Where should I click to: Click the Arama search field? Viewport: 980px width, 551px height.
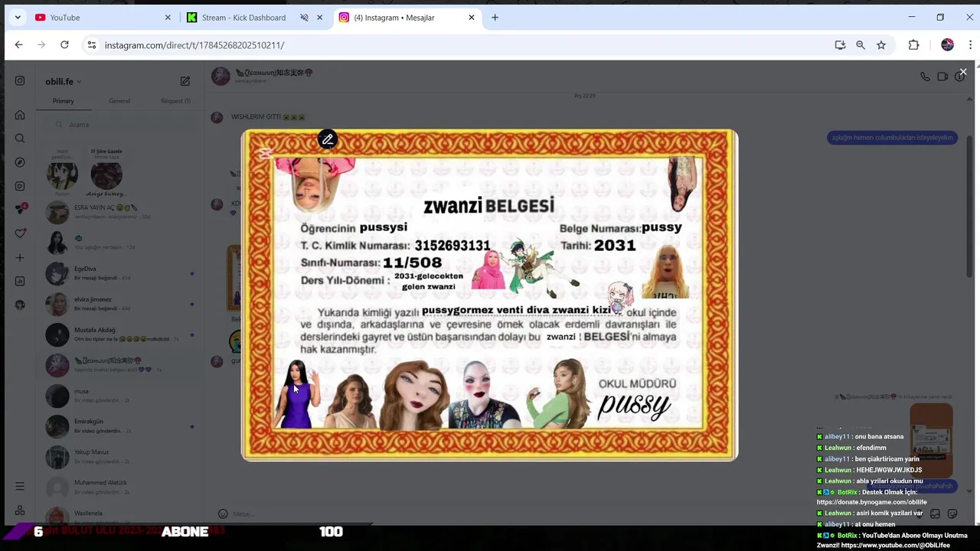click(119, 125)
